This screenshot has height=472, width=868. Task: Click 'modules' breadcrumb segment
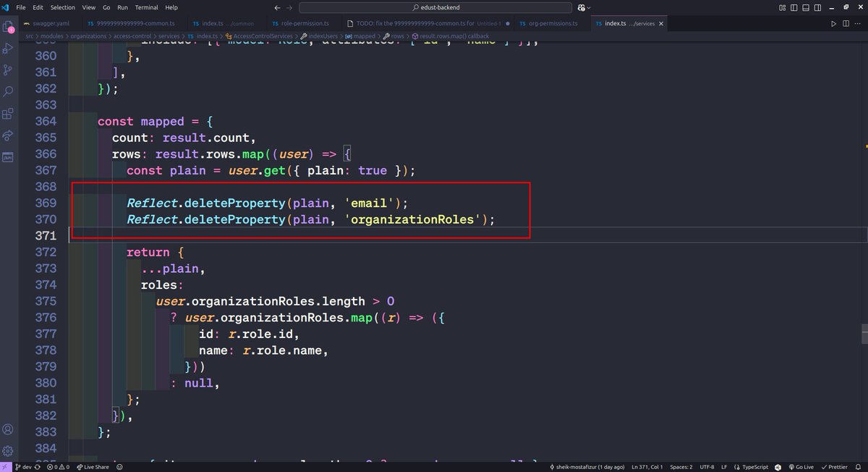point(52,35)
